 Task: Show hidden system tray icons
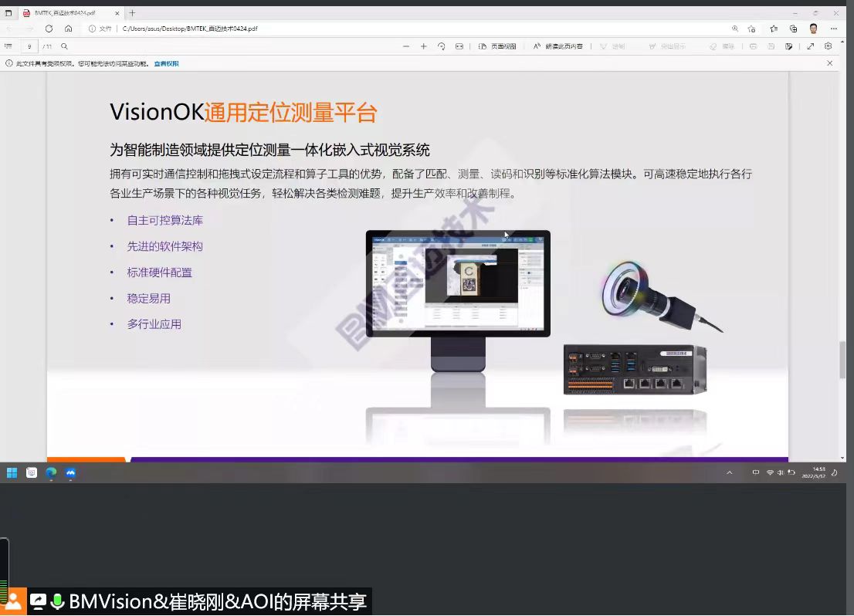click(729, 472)
